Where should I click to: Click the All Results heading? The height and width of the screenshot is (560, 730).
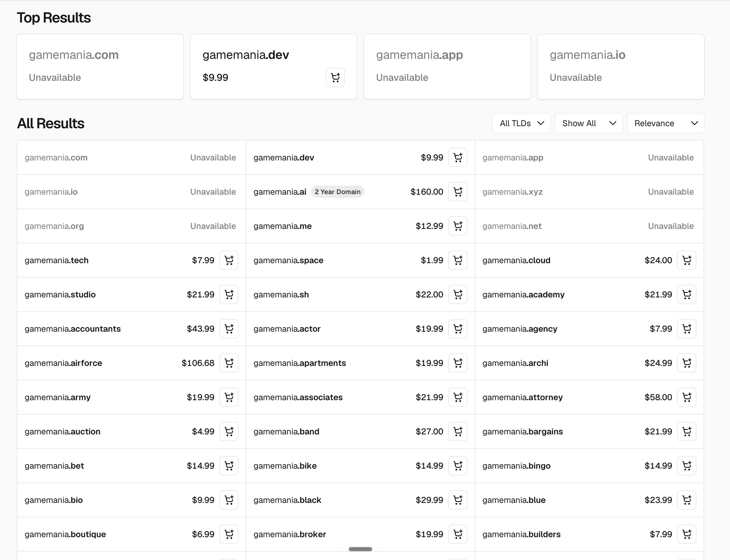pos(51,123)
